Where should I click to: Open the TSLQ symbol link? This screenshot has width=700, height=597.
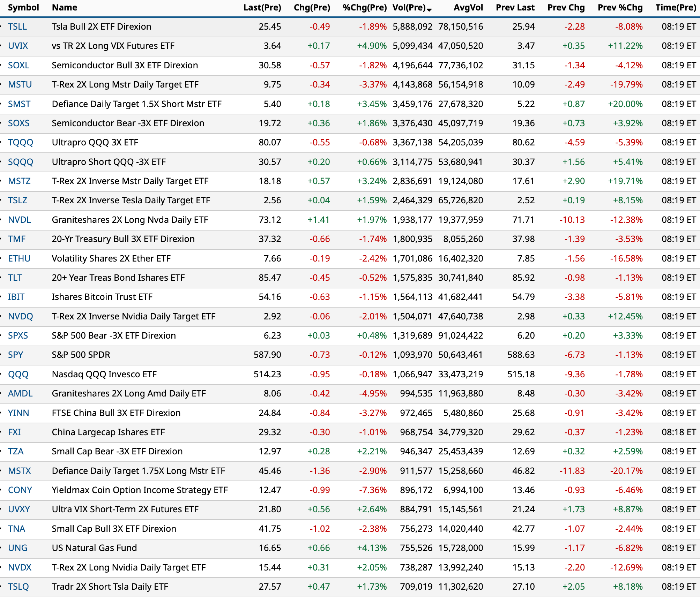[x=18, y=587]
